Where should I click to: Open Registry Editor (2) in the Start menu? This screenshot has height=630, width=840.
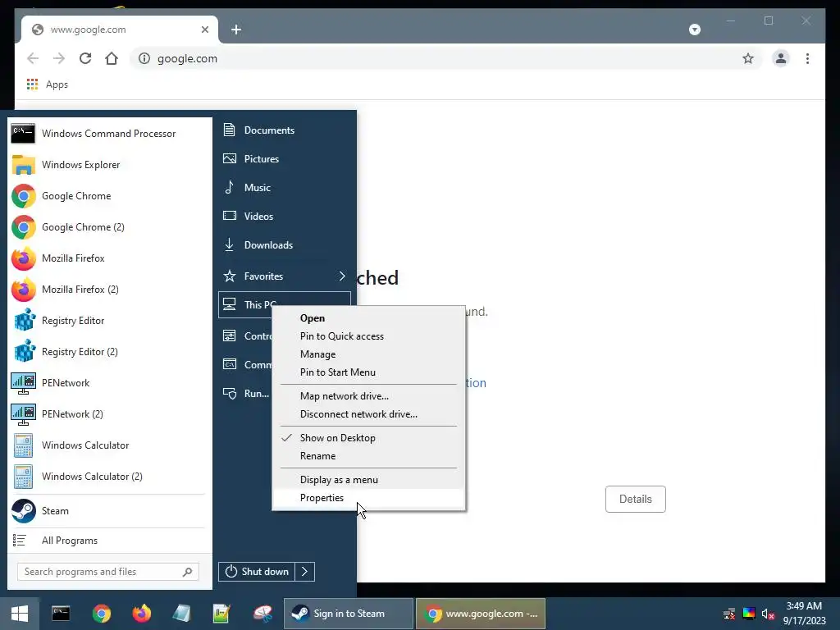pyautogui.click(x=109, y=351)
